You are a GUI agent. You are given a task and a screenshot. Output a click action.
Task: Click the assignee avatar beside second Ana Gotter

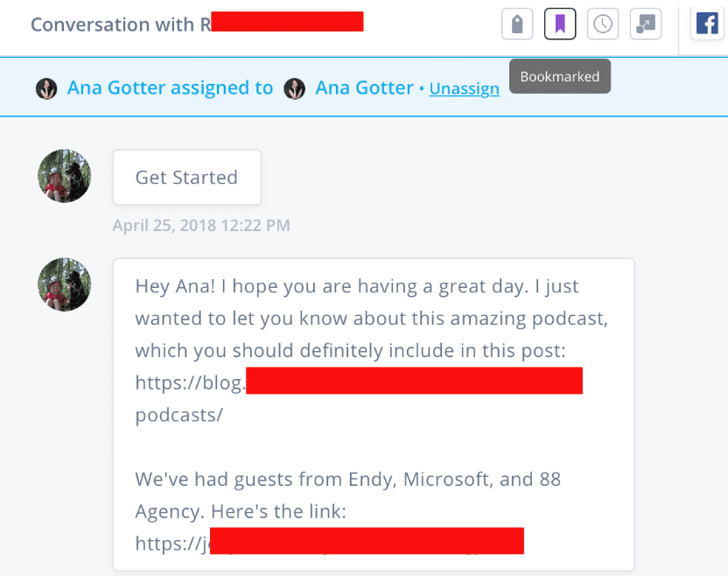tap(295, 88)
